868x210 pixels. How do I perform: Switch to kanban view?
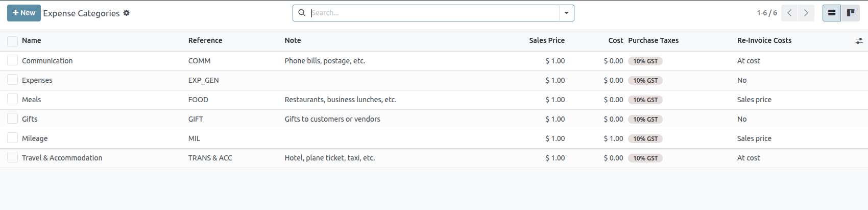click(851, 13)
